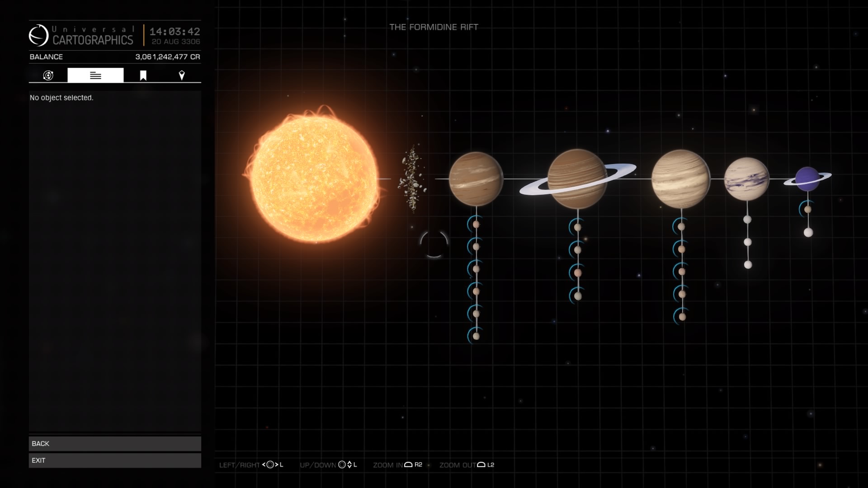
Task: Select second moon of first gas giant
Action: 476,247
